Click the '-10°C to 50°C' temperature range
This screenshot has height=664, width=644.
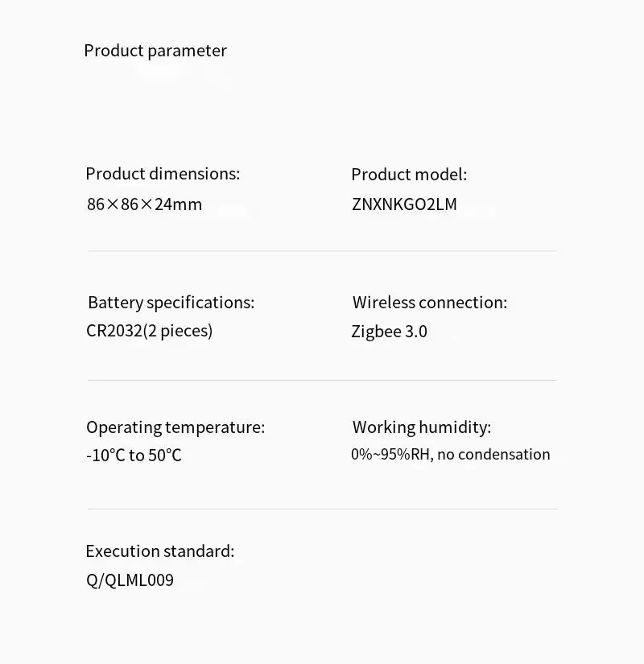[x=134, y=456]
